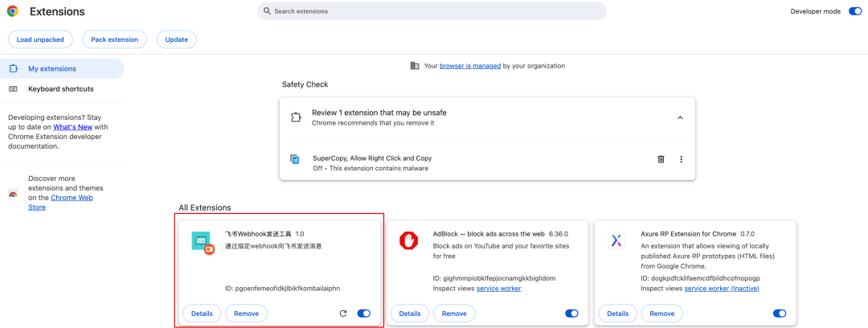Click ID gighmmpiobklfepjocnamgkkbiglidom text
The image size is (868, 328).
point(493,278)
